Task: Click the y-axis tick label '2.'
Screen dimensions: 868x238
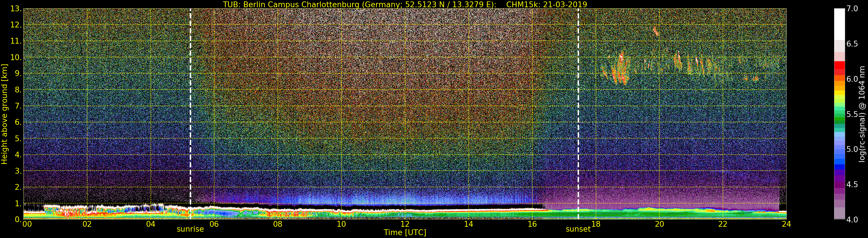Action: point(18,187)
